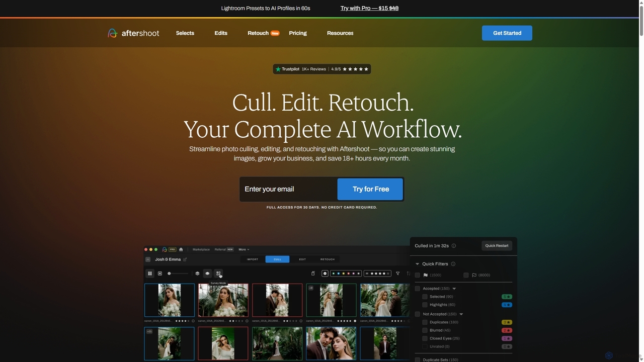Click the edit pencil next to Josh & Emma
The height and width of the screenshot is (362, 644).
[185, 259]
